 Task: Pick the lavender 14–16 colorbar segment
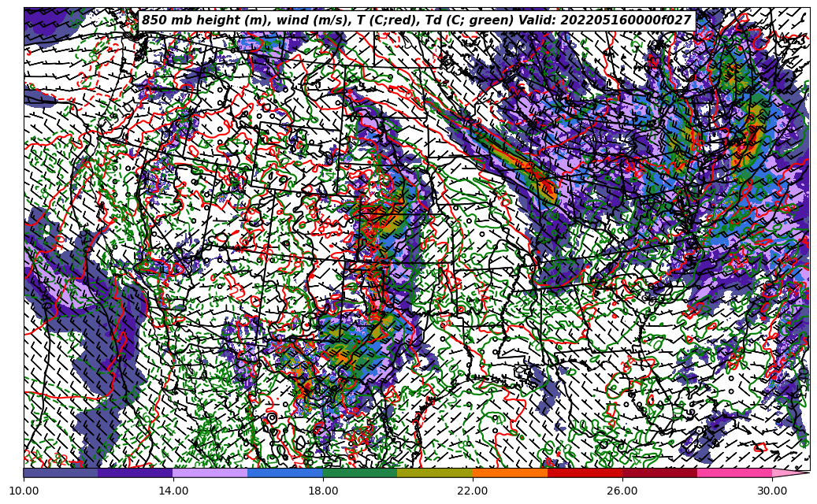[x=210, y=472]
